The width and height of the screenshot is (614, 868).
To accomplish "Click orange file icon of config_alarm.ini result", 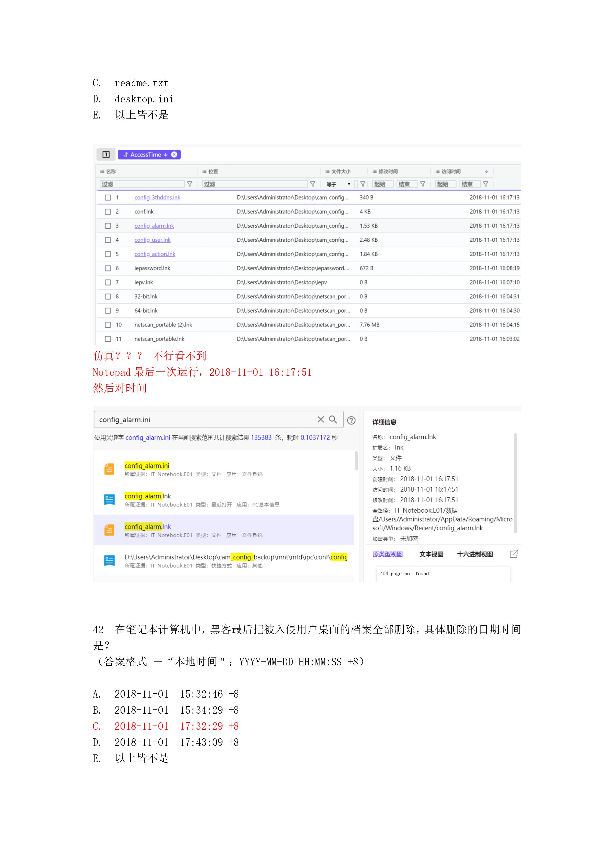I will click(109, 469).
